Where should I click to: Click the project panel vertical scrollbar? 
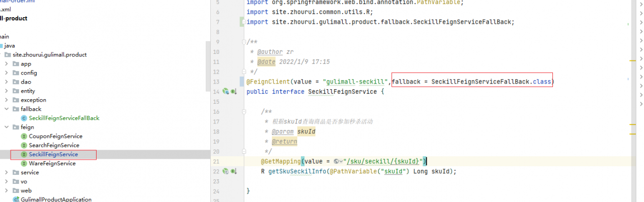208,65
